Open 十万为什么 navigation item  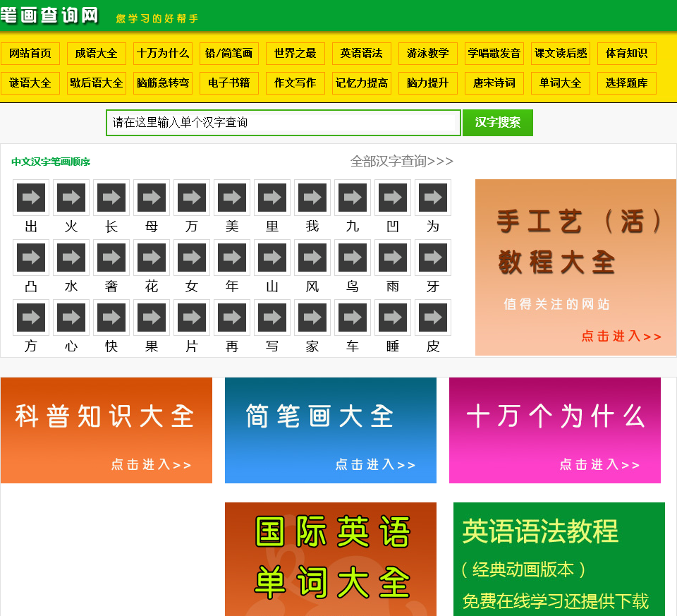(163, 54)
